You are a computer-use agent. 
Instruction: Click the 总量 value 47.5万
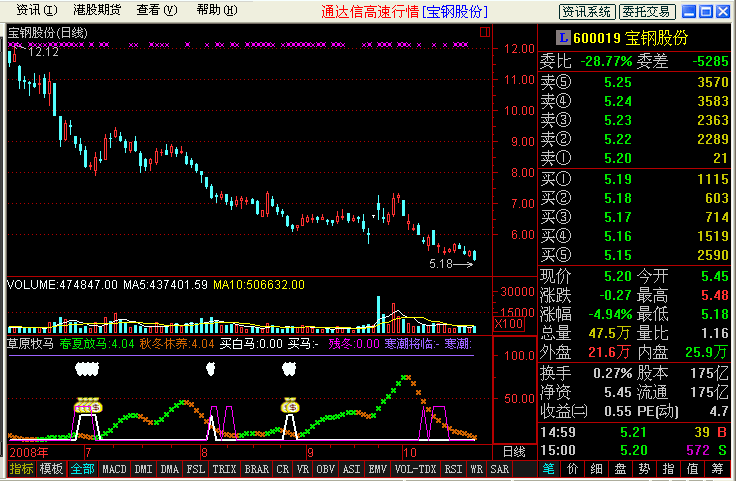609,333
